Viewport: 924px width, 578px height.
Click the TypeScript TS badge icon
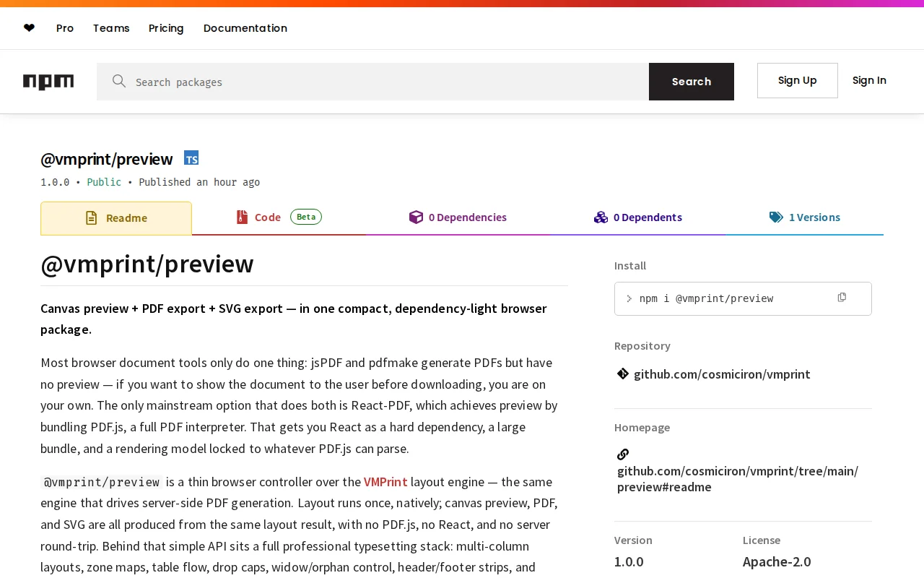coord(191,158)
